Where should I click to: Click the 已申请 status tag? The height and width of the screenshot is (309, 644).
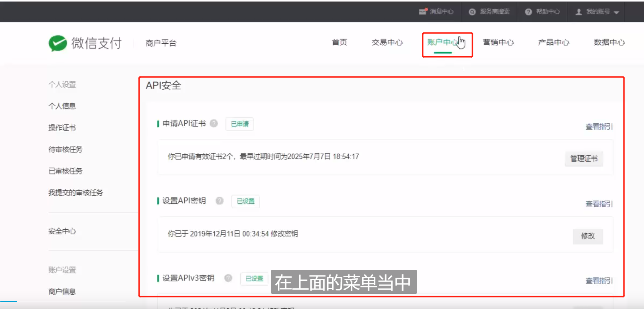tap(240, 124)
